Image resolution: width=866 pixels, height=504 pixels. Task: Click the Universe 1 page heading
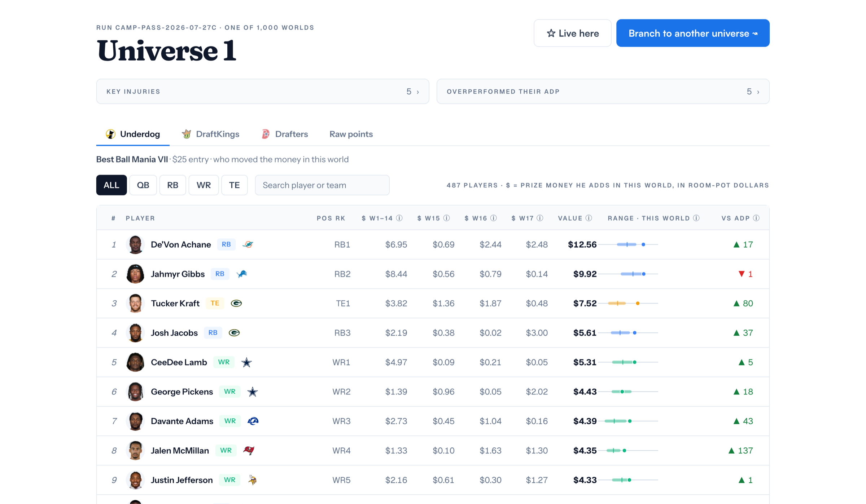(x=166, y=51)
